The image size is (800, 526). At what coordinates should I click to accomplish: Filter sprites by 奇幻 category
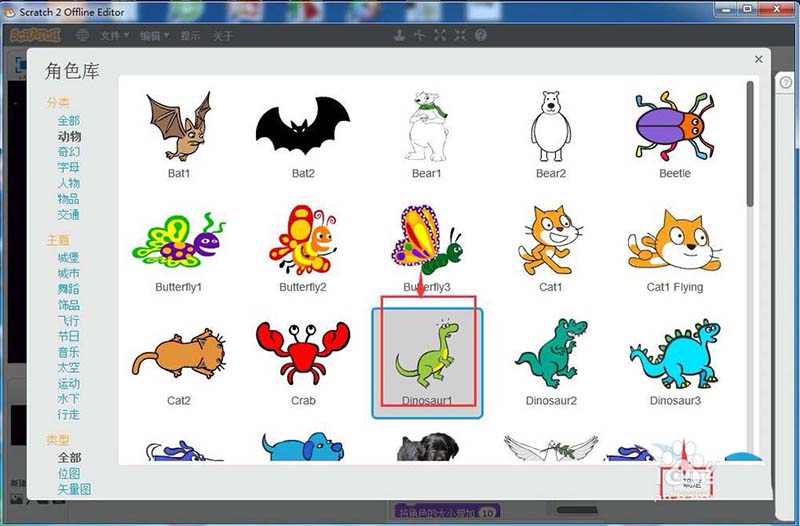(68, 152)
